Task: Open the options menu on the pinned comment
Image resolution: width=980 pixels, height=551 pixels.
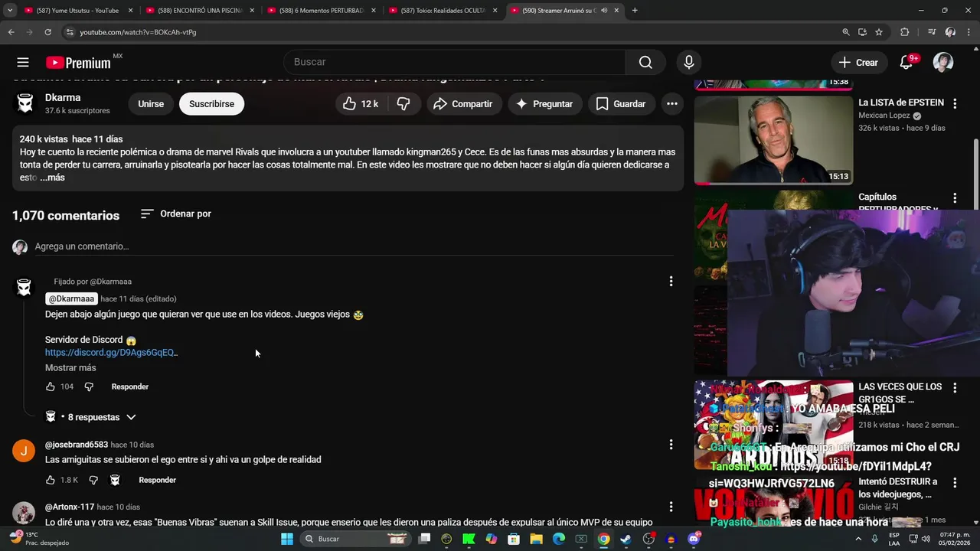Action: 671,282
